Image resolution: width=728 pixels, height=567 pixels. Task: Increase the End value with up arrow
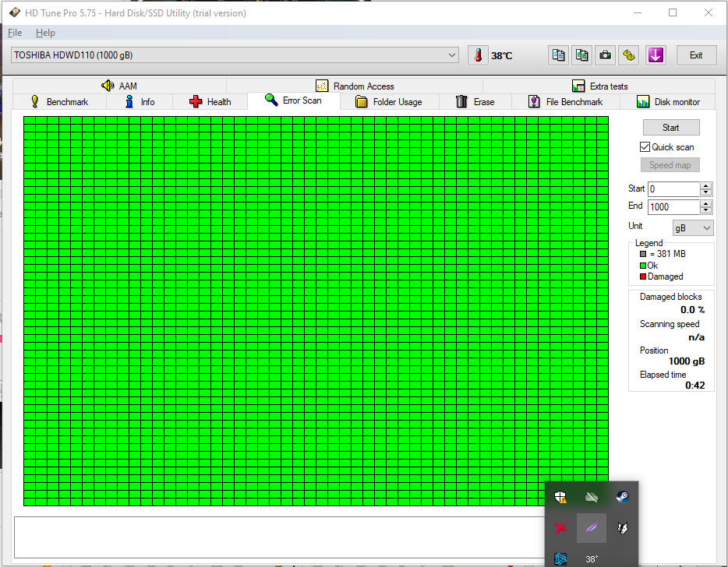[705, 204]
